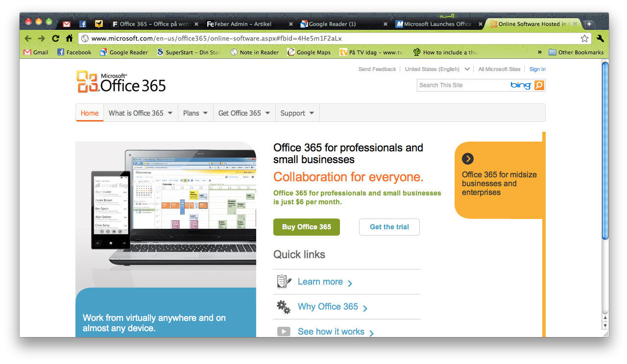
Task: Click the vertical scrollbar thumb
Action: [x=605, y=151]
